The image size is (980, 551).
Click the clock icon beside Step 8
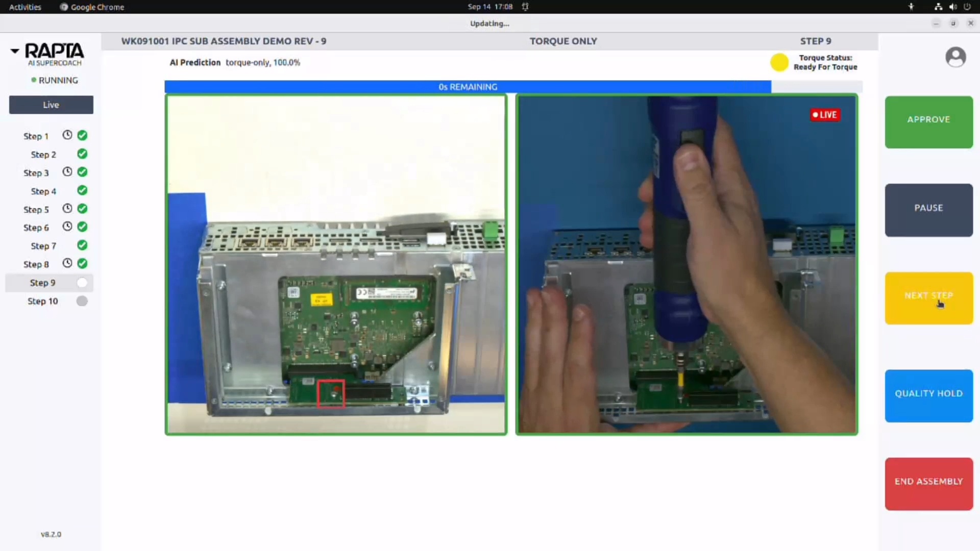click(x=67, y=263)
